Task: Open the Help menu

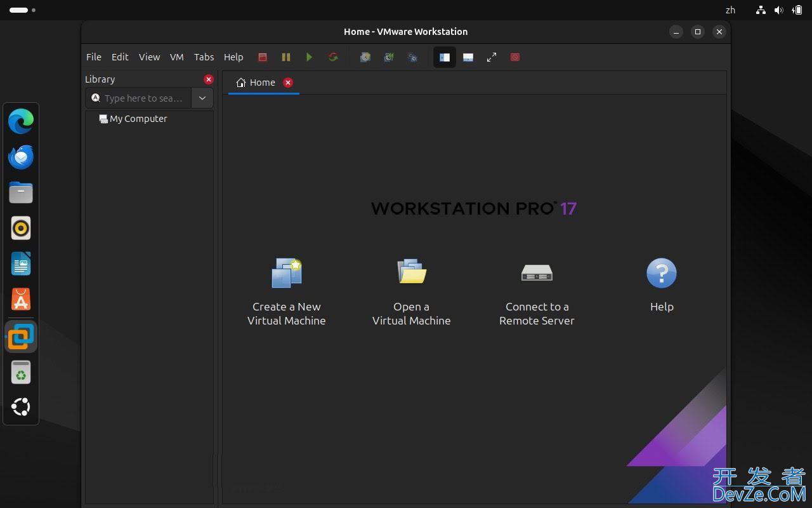Action: (x=233, y=57)
